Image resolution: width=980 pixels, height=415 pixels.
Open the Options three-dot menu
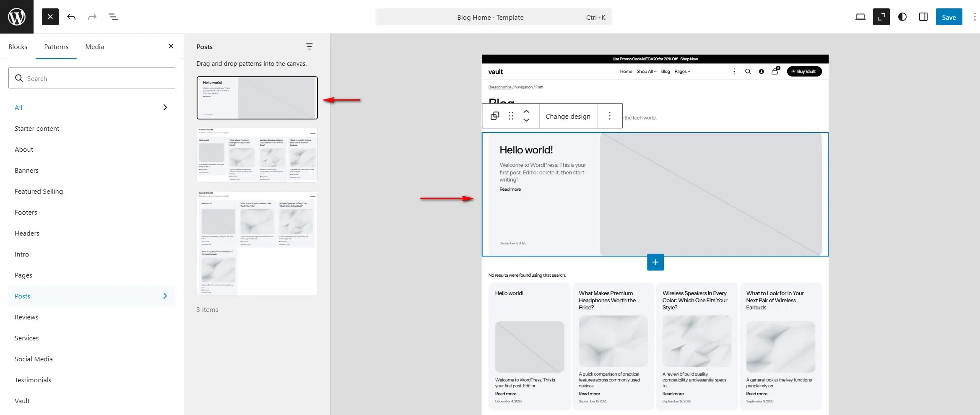[975, 17]
